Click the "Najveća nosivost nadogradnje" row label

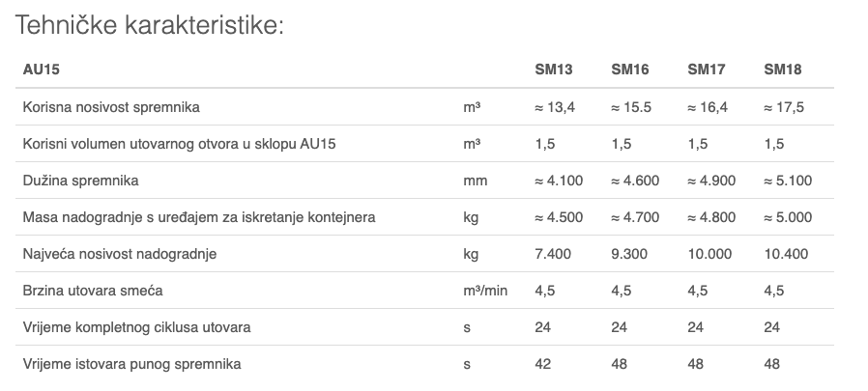119,254
